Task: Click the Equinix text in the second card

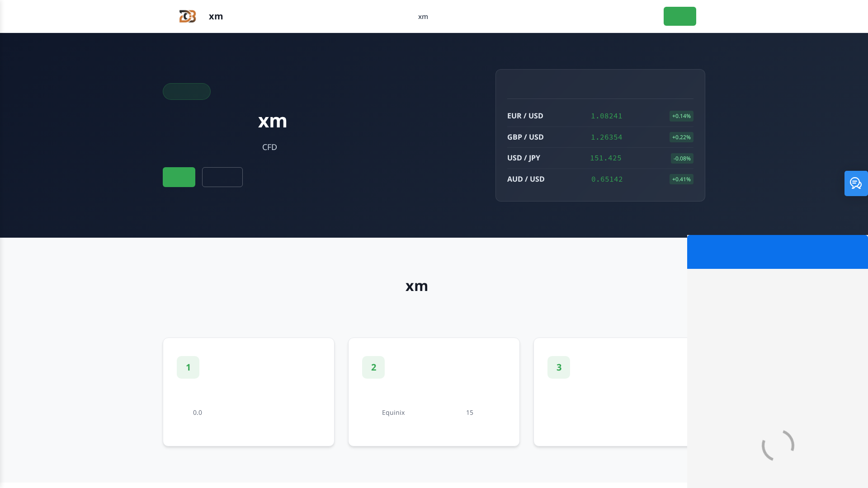Action: pos(393,413)
